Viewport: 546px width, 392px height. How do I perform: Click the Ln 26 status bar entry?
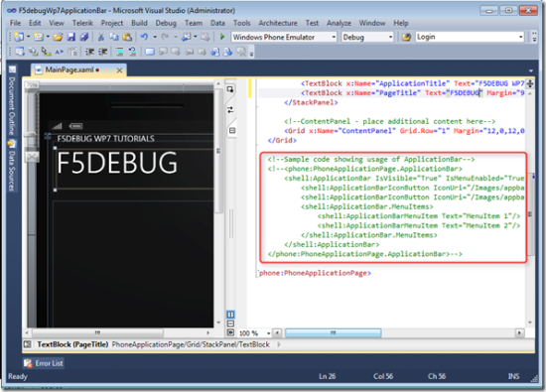point(328,376)
